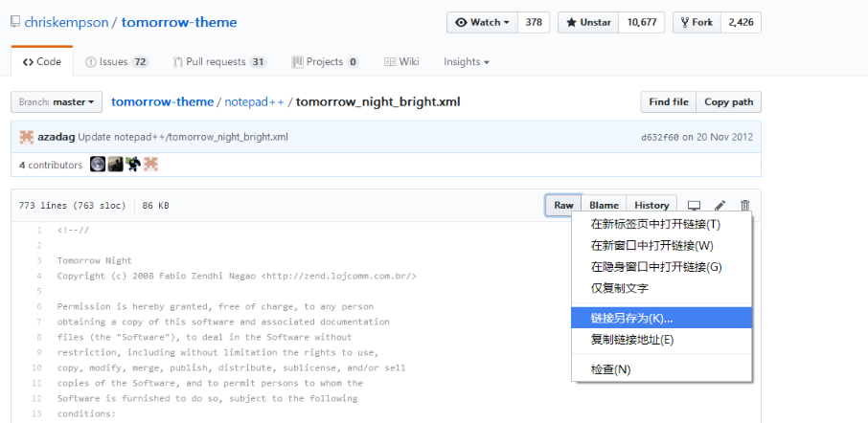Open the 378 watchers count
Screen dimensions: 868x423
(534, 22)
